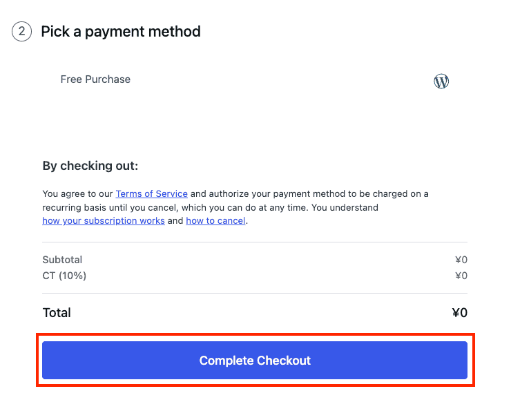Click the "Pick a payment method" heading
This screenshot has height=420, width=511.
click(x=121, y=32)
